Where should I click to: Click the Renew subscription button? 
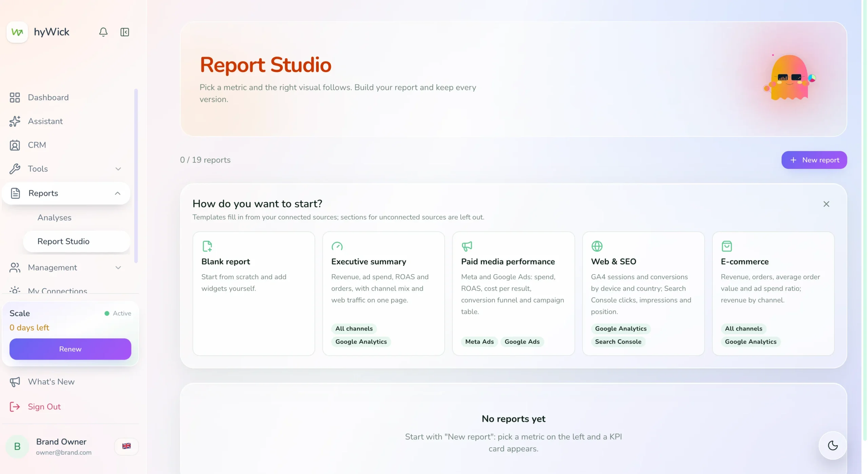point(70,349)
